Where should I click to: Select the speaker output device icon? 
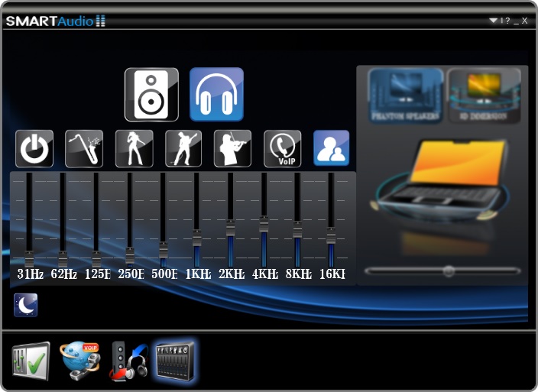151,95
